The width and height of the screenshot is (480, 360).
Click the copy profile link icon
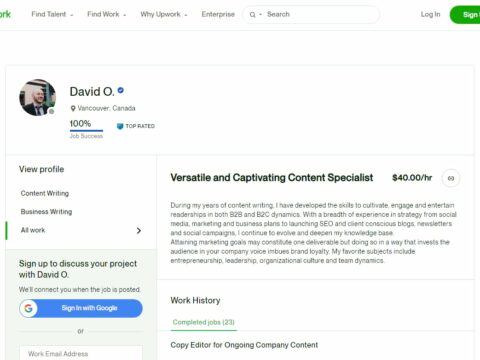tap(451, 178)
